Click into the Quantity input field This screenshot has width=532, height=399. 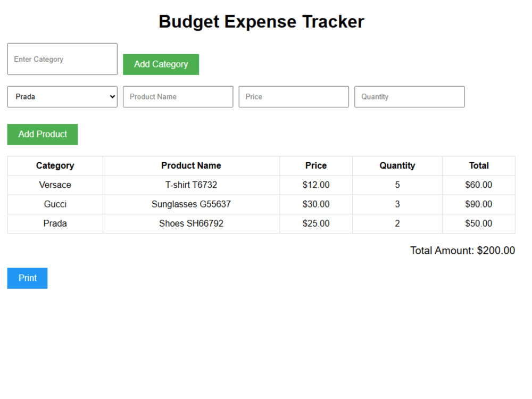tap(410, 97)
